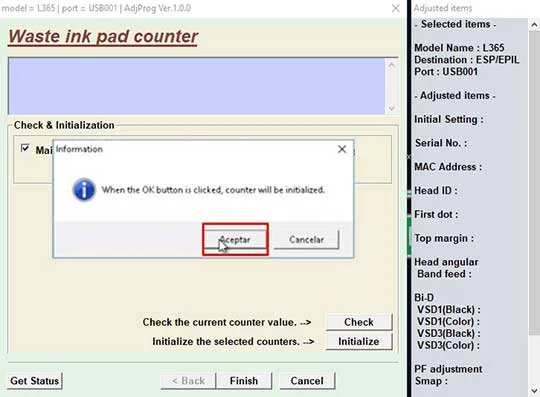
Task: Click the 'Head ID :' entry
Action: pyautogui.click(x=436, y=190)
